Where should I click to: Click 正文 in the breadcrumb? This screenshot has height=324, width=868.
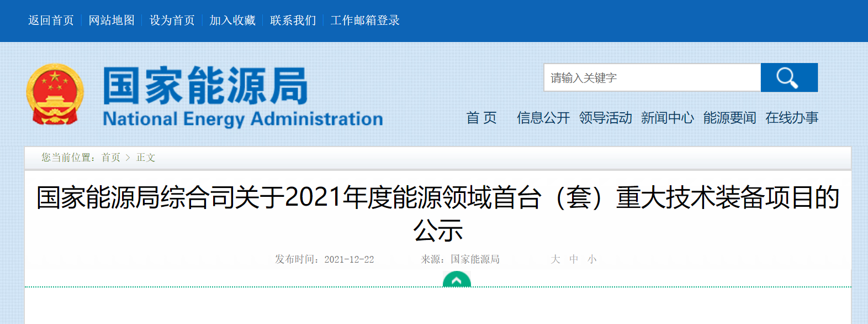pyautogui.click(x=146, y=158)
